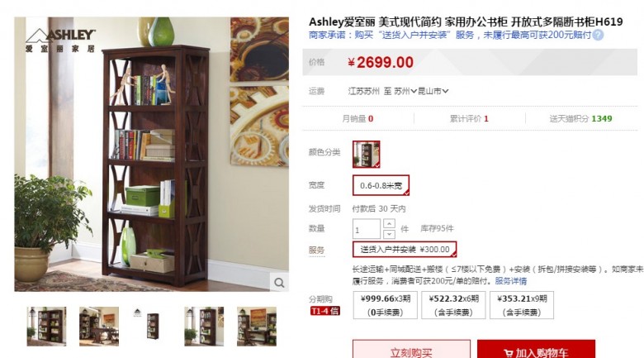Viewport: 644px width, 358px height.
Task: Decrease quantity with the down arrow
Action: click(389, 234)
